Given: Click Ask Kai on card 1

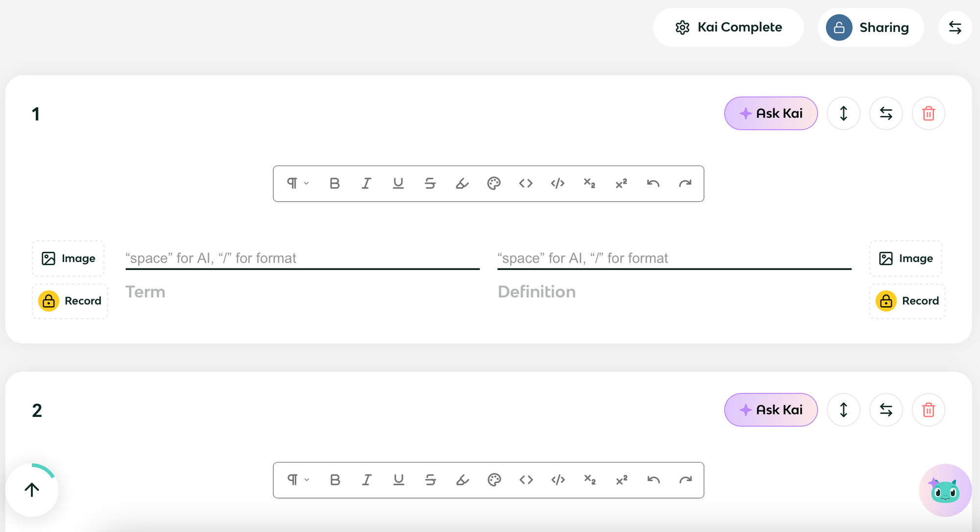Looking at the screenshot, I should coord(771,114).
